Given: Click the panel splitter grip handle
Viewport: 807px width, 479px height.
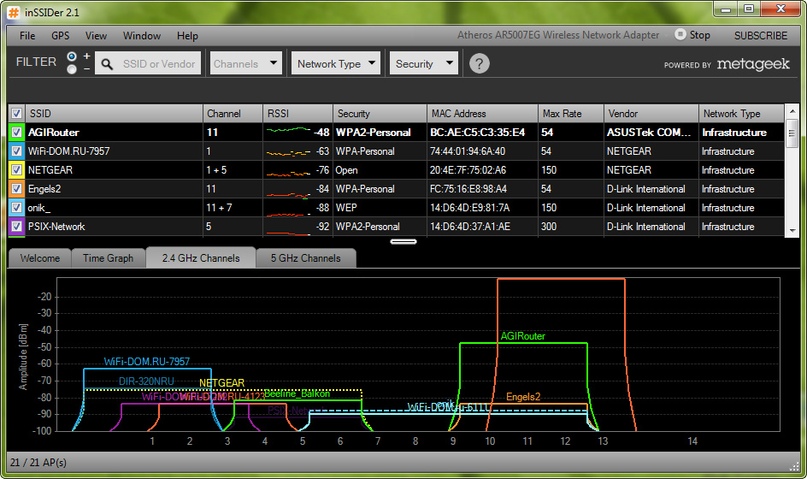Looking at the screenshot, I should point(403,241).
